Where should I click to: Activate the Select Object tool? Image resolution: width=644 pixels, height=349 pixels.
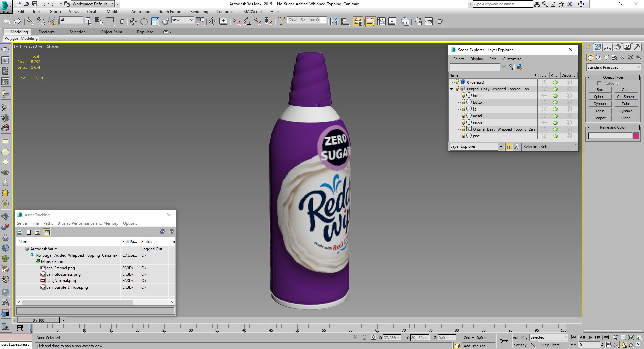[88, 21]
